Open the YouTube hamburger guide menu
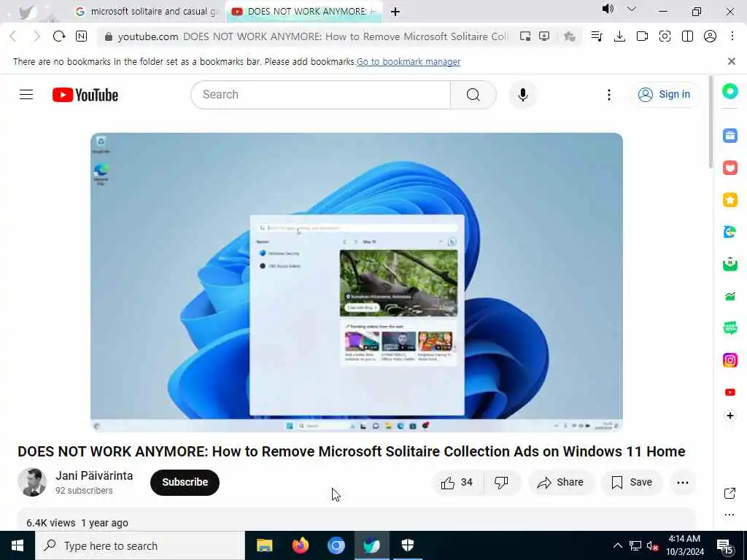Screen dimensions: 747x560 coord(26,95)
